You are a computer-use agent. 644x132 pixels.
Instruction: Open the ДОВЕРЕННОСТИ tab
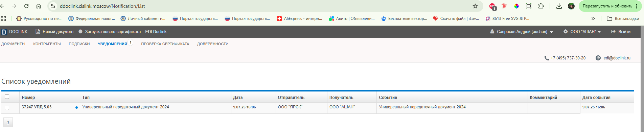213,44
